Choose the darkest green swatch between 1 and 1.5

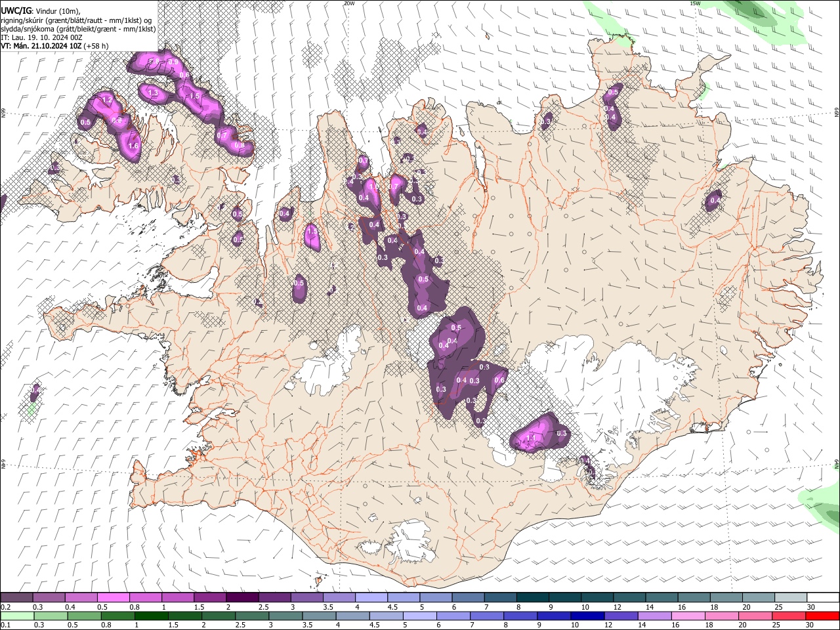(151, 616)
